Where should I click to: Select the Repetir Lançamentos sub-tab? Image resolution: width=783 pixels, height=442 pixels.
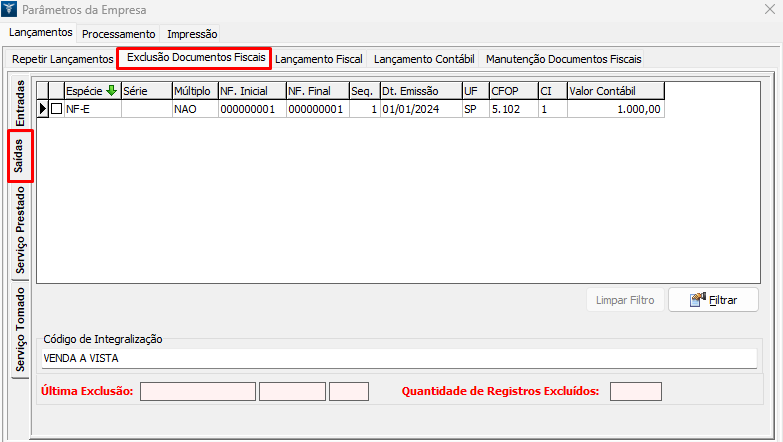(x=63, y=59)
